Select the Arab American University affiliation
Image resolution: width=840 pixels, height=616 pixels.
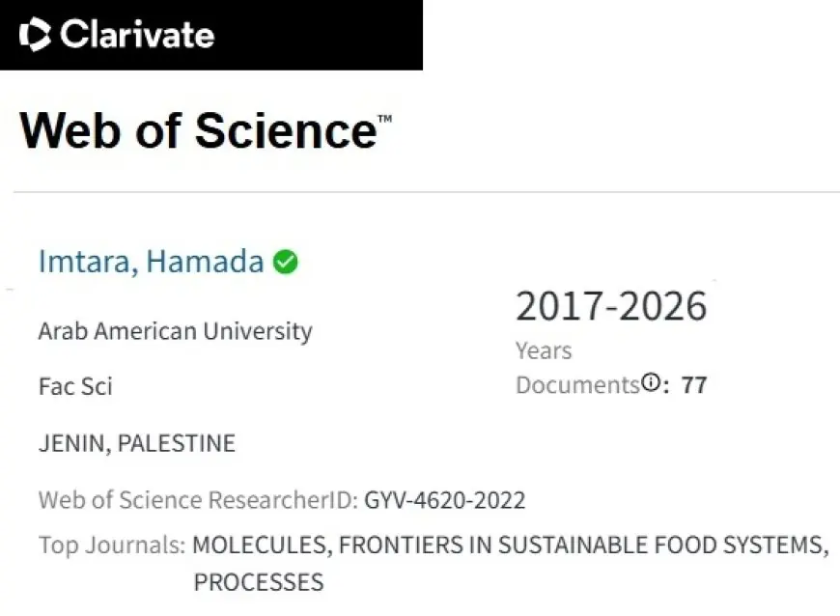(x=175, y=331)
